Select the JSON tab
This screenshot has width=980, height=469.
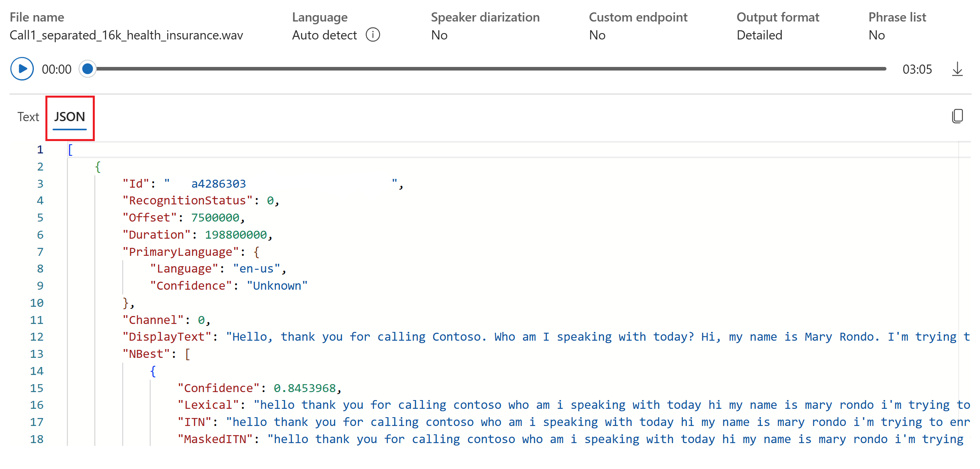click(70, 116)
